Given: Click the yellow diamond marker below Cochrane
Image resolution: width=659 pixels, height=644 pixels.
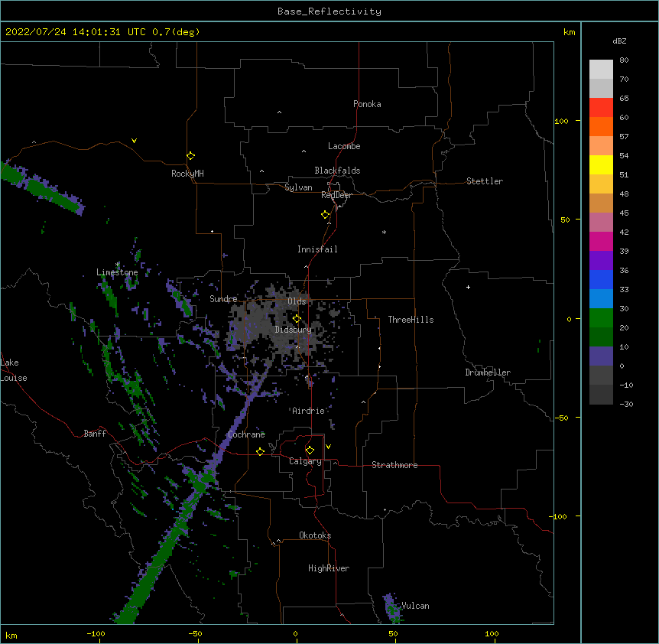Looking at the screenshot, I should [x=260, y=451].
